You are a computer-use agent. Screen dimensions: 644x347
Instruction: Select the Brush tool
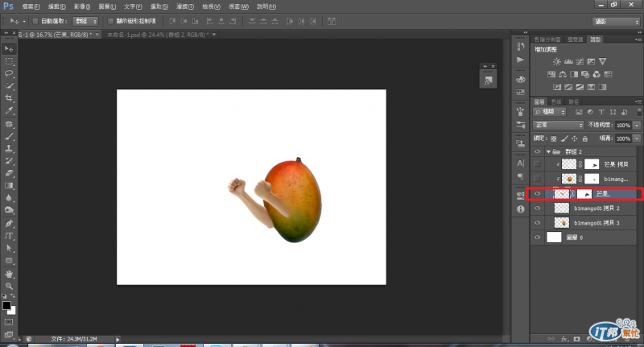coord(9,136)
